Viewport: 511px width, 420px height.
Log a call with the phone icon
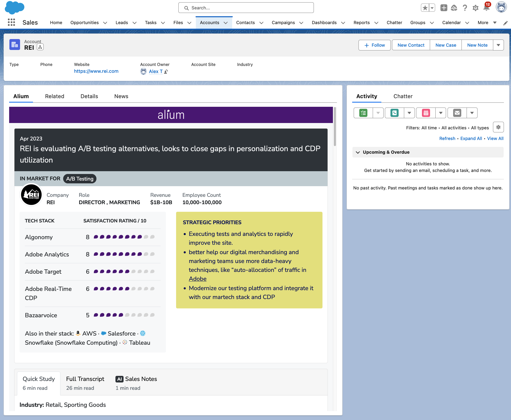click(x=395, y=113)
